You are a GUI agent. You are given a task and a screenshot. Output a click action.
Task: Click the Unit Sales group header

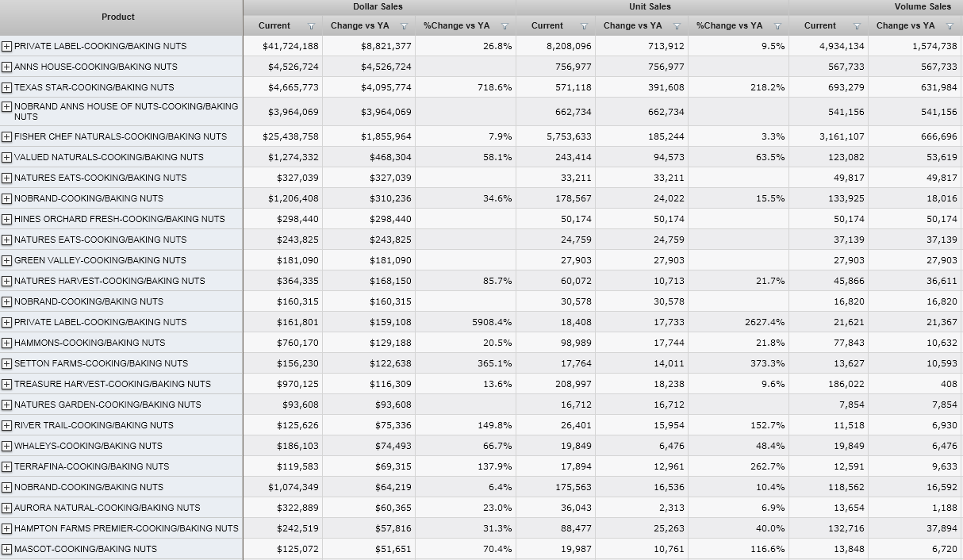point(650,6)
